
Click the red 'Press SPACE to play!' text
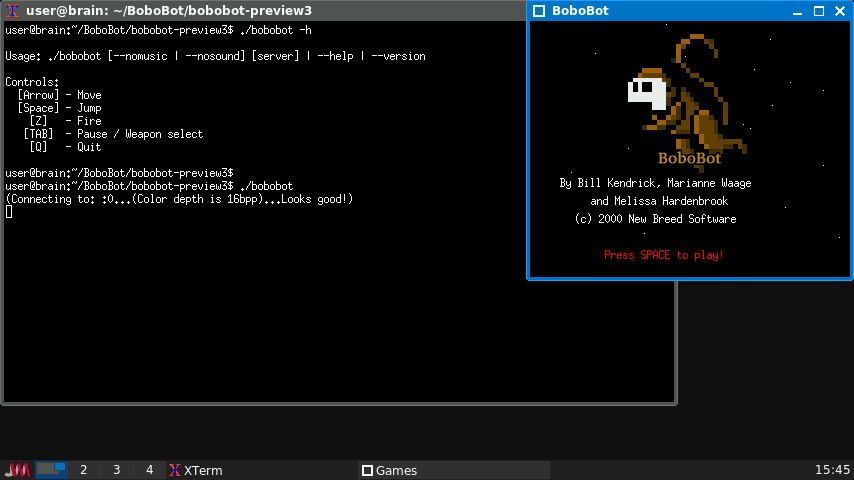(663, 255)
